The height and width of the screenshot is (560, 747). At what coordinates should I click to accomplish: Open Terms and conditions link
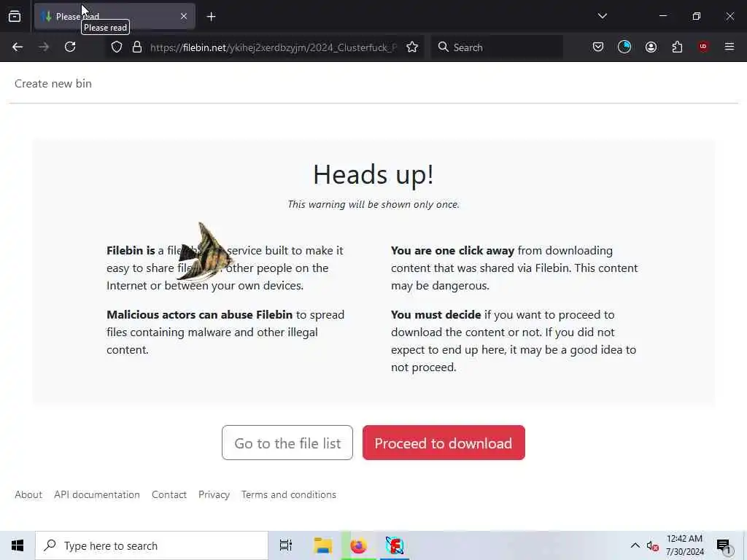click(289, 495)
